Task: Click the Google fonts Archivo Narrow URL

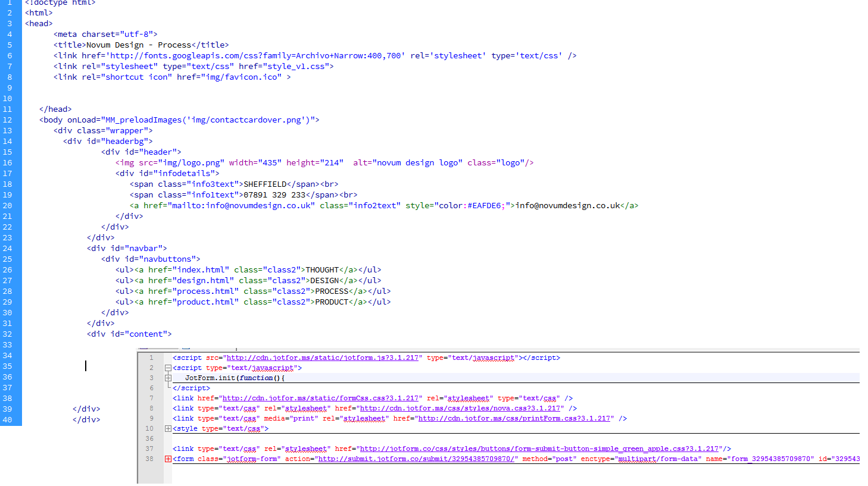Action: coord(256,56)
